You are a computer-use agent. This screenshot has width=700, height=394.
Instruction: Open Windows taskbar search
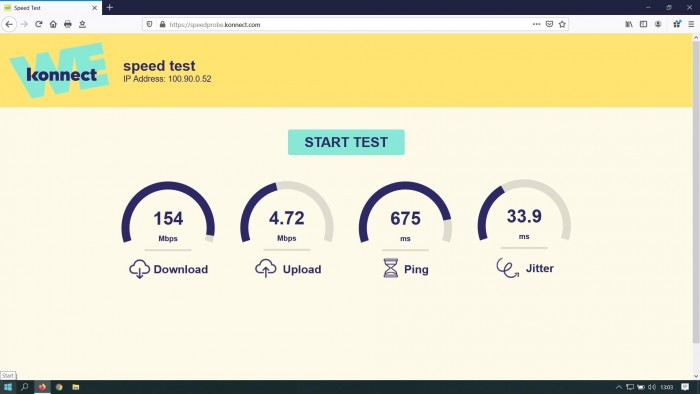pyautogui.click(x=25, y=387)
